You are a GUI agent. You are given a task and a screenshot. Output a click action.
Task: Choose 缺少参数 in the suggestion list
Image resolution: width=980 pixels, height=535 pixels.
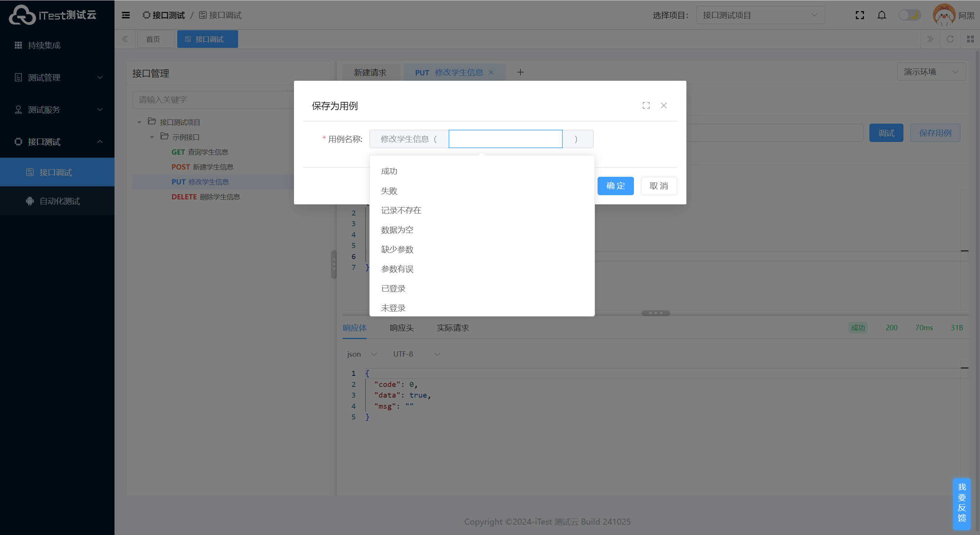click(x=397, y=250)
